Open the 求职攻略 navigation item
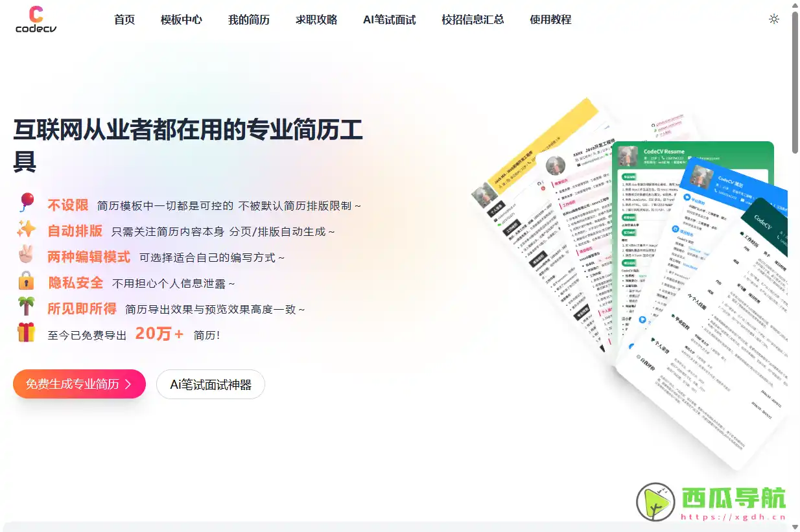Image resolution: width=800 pixels, height=532 pixels. pos(316,19)
